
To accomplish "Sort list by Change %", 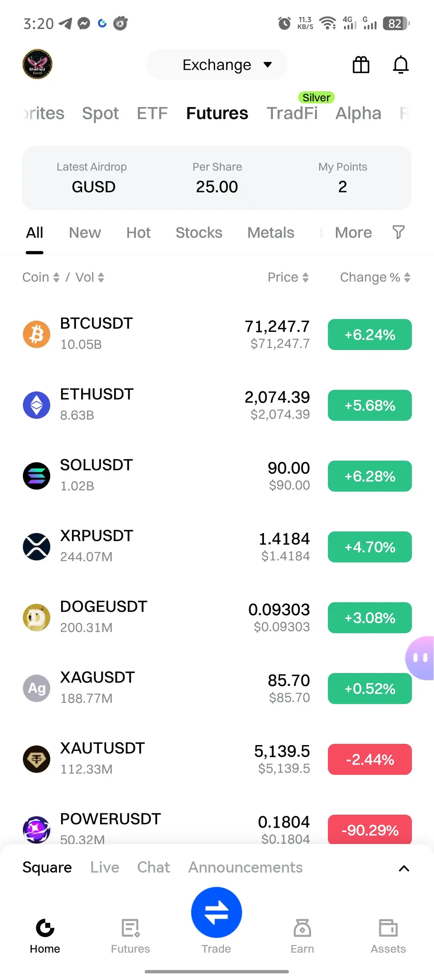I will (375, 277).
